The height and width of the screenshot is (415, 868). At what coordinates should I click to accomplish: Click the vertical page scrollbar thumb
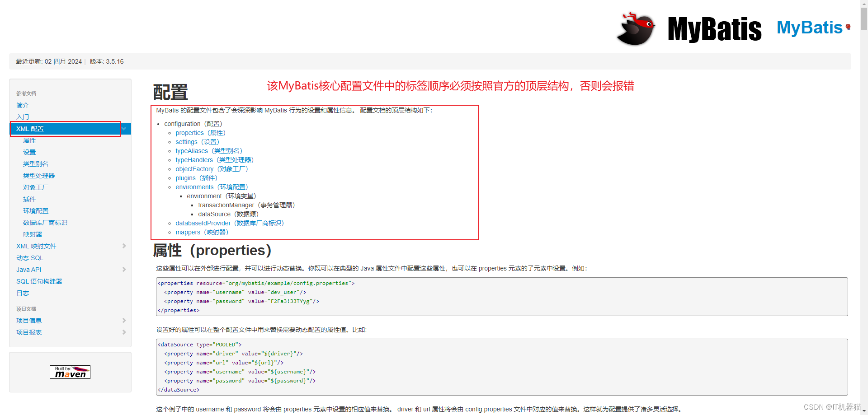click(x=864, y=19)
